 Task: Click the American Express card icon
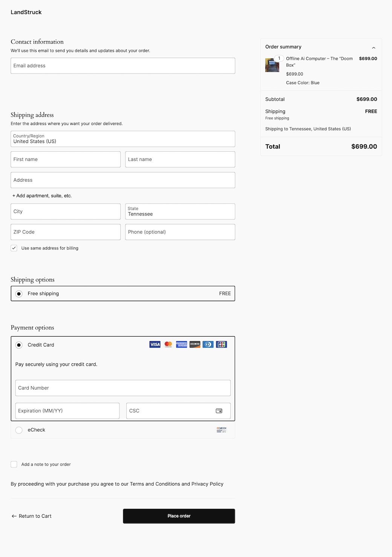[182, 345]
